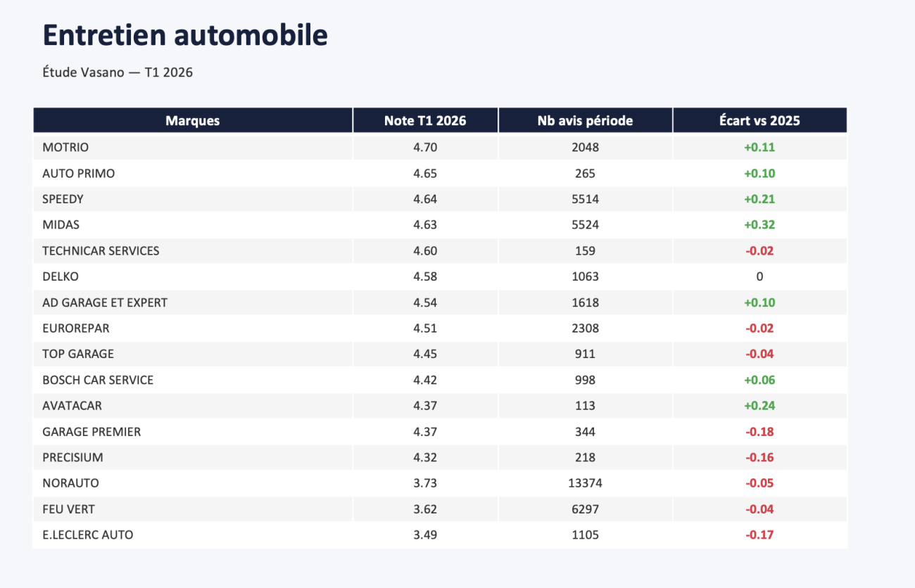
Task: Select the Nb avis période header
Action: click(585, 120)
